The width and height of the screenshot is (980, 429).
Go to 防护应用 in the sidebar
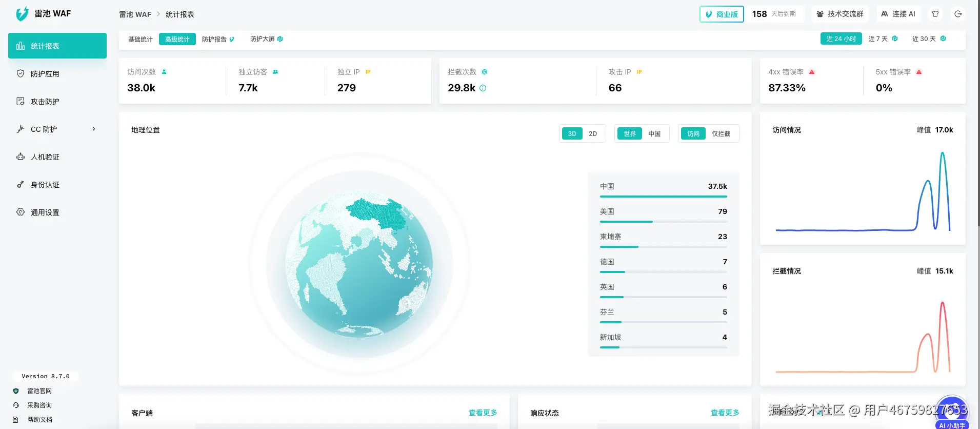[57, 73]
